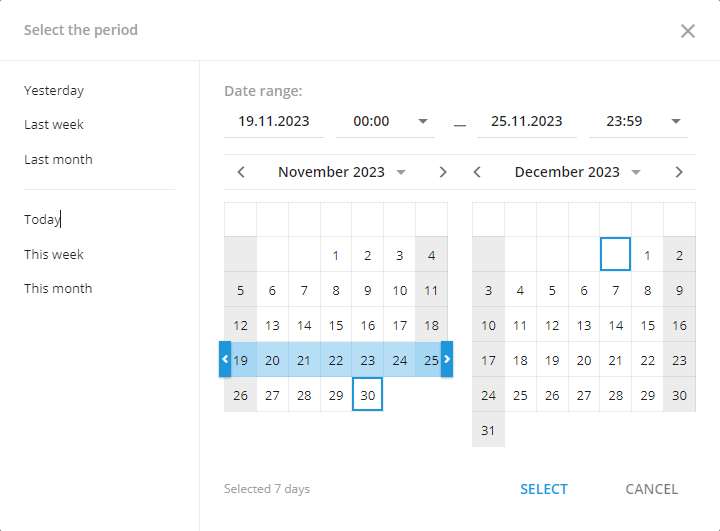This screenshot has height=531, width=720.
Task: Expand the 23:59 end time dropdown
Action: pyautogui.click(x=675, y=122)
